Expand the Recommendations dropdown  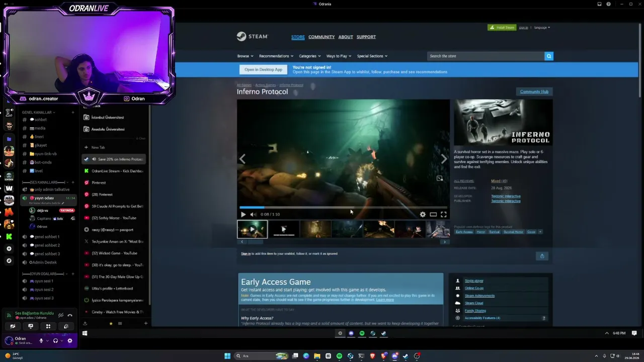coord(276,56)
